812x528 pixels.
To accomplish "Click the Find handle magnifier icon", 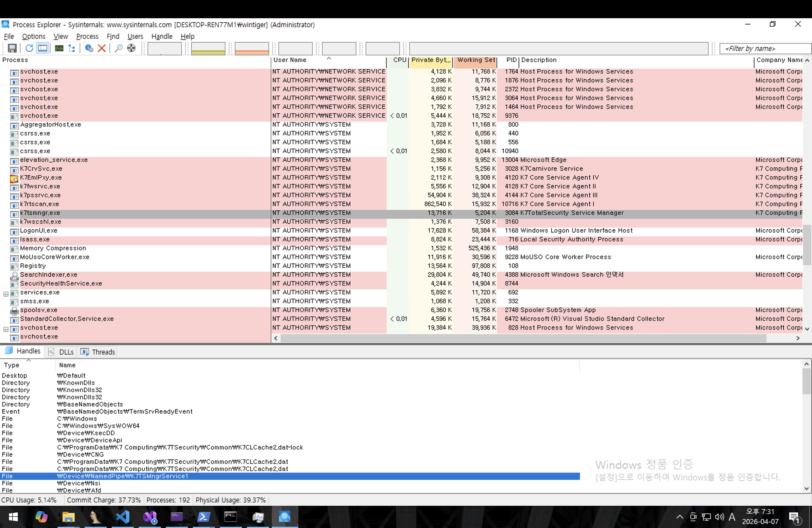I will click(x=118, y=48).
